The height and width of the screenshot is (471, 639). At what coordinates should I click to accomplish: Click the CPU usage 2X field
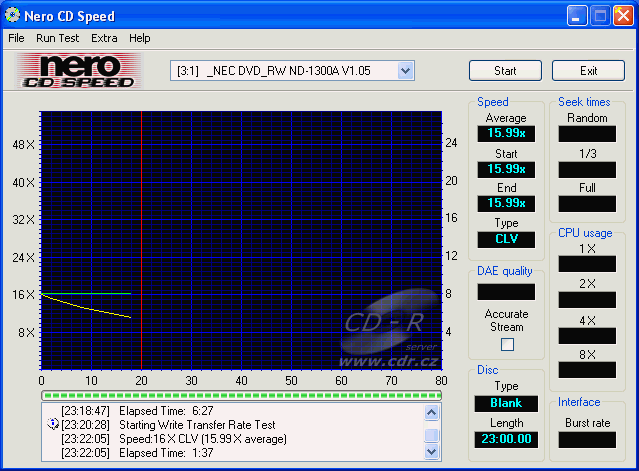coord(587,300)
